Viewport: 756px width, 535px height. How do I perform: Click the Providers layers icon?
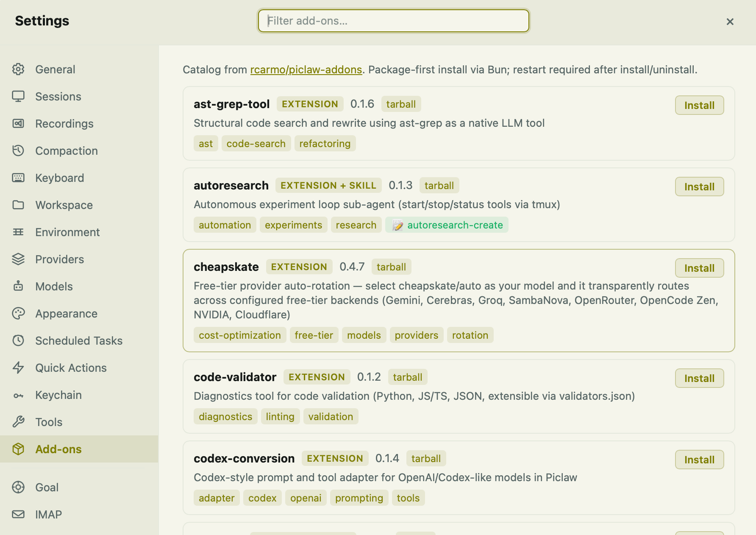pos(18,259)
